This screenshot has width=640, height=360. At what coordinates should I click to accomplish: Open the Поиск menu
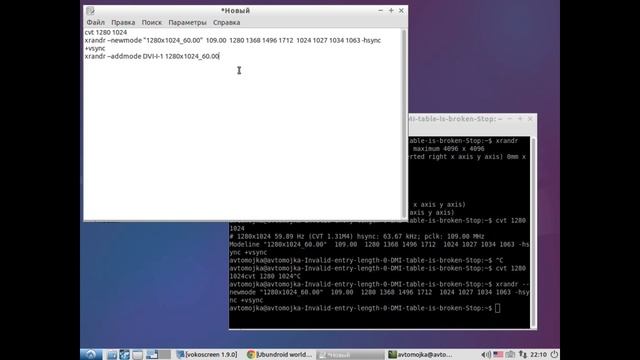pyautogui.click(x=151, y=22)
